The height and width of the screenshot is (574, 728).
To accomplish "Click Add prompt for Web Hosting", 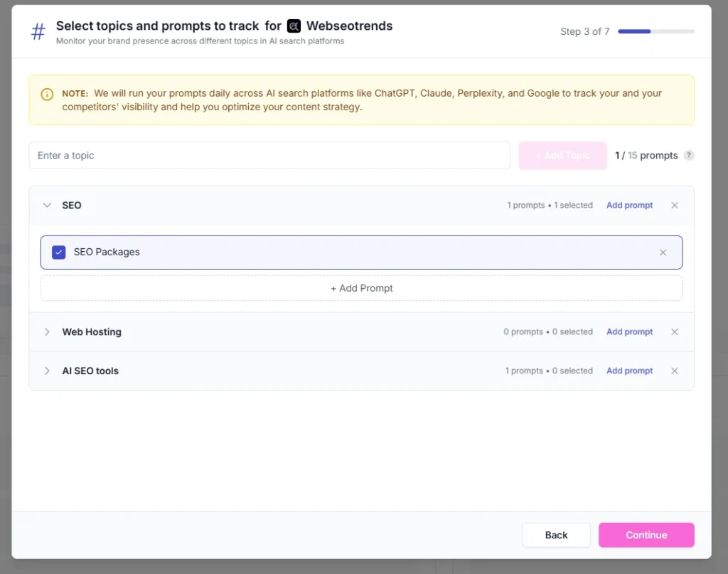I will click(x=629, y=331).
